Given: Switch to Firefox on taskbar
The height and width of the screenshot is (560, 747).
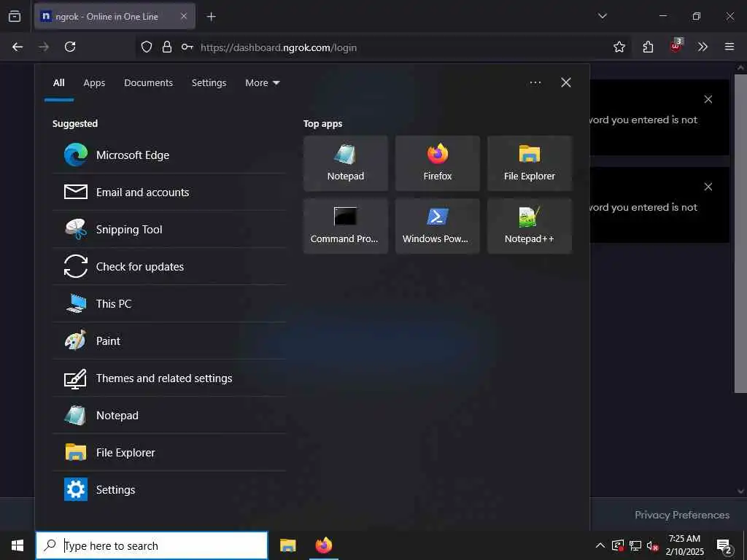Looking at the screenshot, I should pyautogui.click(x=324, y=545).
